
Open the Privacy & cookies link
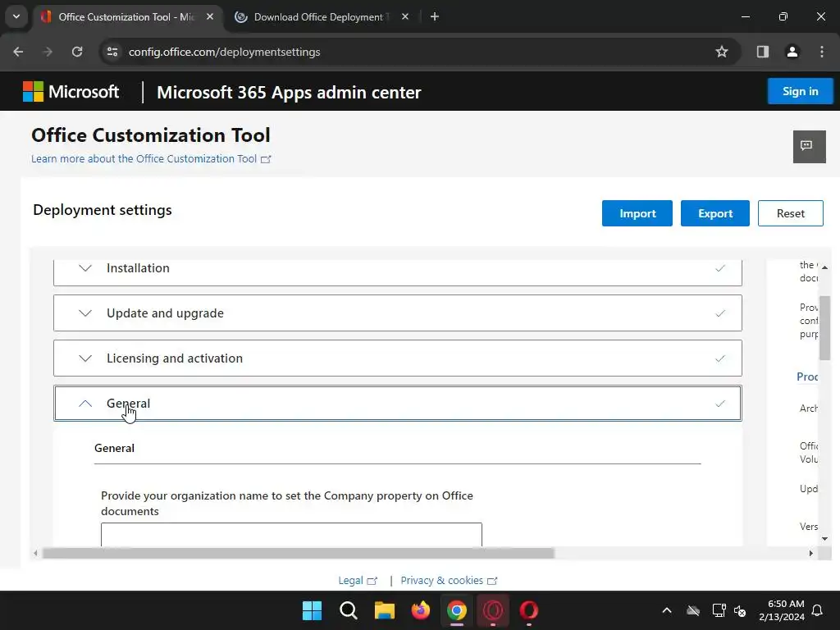tap(449, 580)
